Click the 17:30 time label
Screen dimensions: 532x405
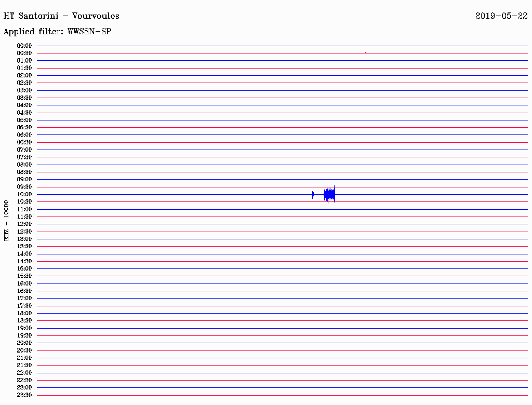24,306
